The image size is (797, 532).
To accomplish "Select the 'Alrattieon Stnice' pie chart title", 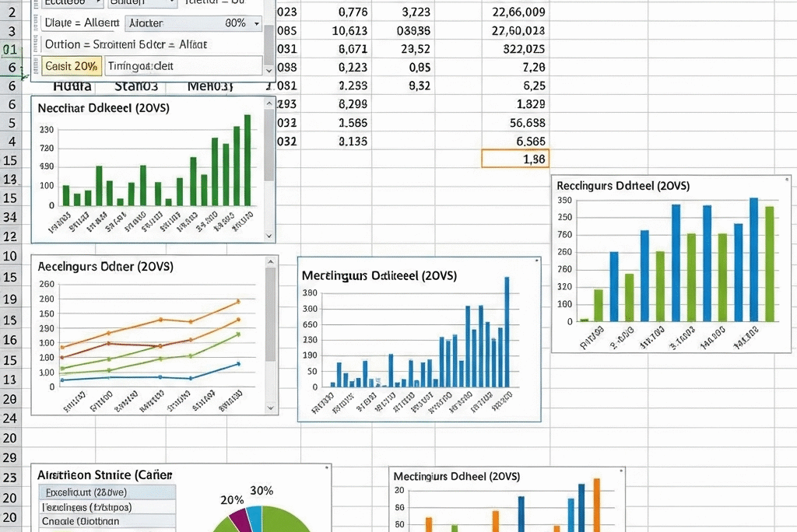I will pos(105,475).
